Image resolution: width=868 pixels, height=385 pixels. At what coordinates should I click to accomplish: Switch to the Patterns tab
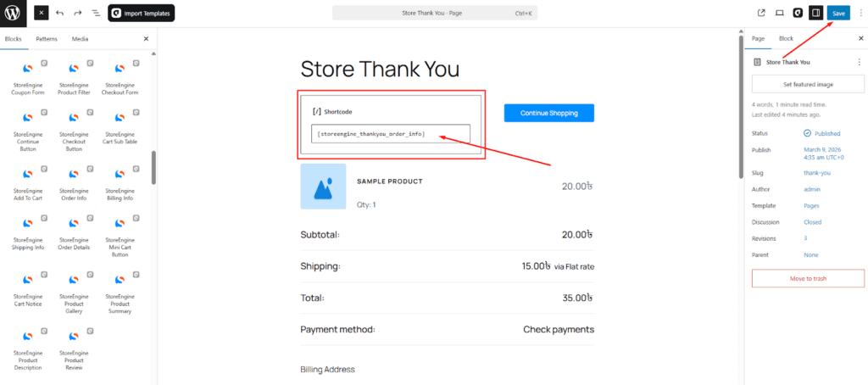[47, 39]
